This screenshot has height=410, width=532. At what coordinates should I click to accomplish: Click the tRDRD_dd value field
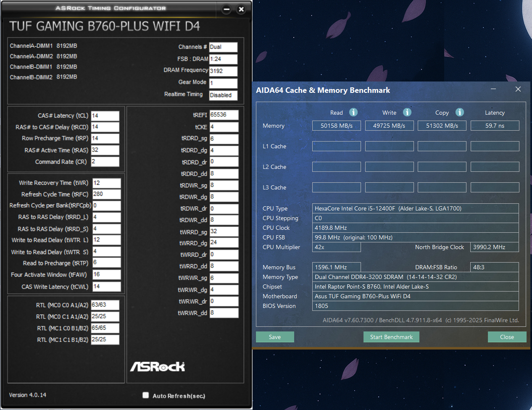pyautogui.click(x=224, y=174)
